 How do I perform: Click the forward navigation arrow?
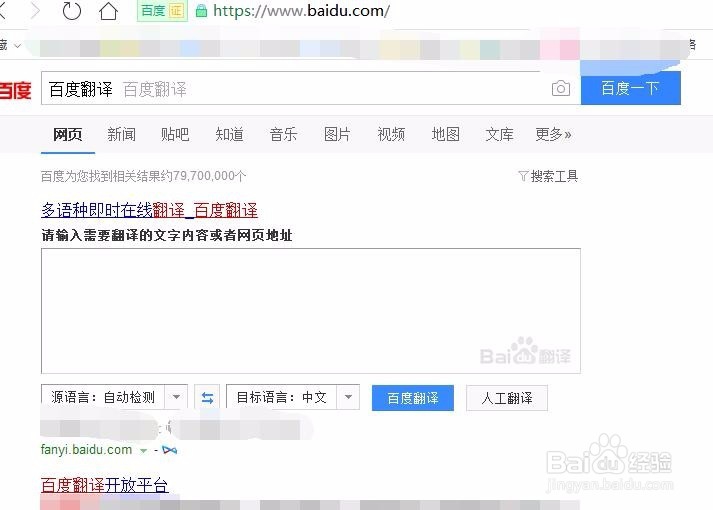pos(35,11)
